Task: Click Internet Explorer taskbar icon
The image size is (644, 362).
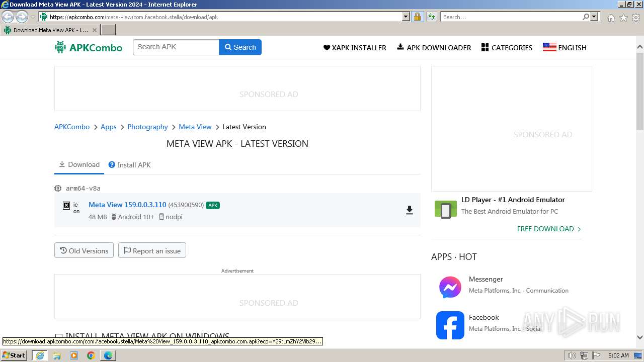Action: tap(40, 355)
